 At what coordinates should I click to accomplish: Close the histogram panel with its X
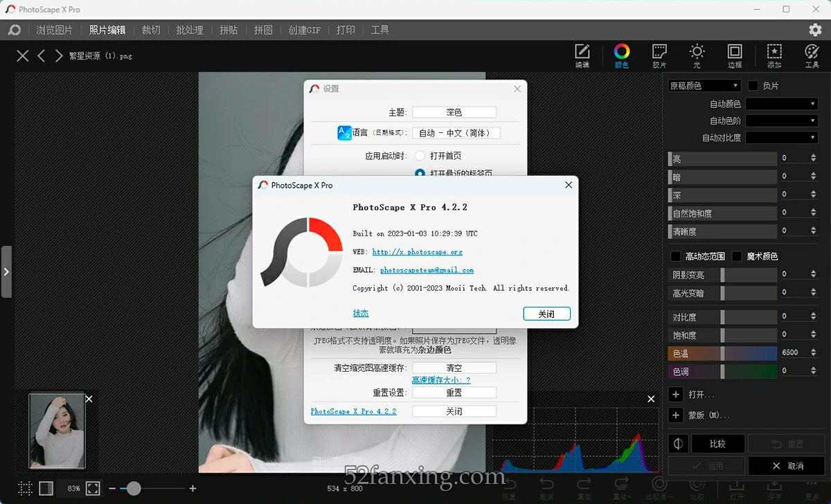(651, 399)
